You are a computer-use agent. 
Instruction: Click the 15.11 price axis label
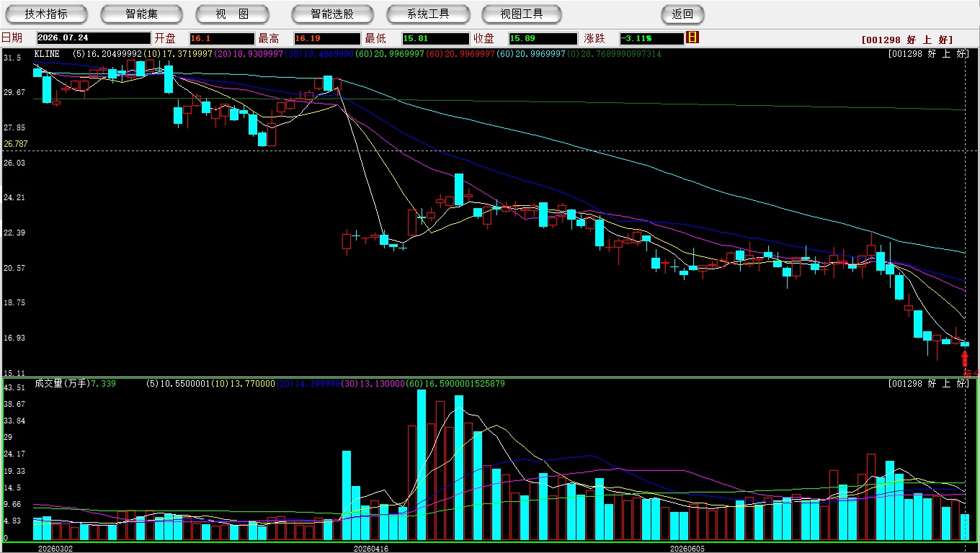click(14, 373)
